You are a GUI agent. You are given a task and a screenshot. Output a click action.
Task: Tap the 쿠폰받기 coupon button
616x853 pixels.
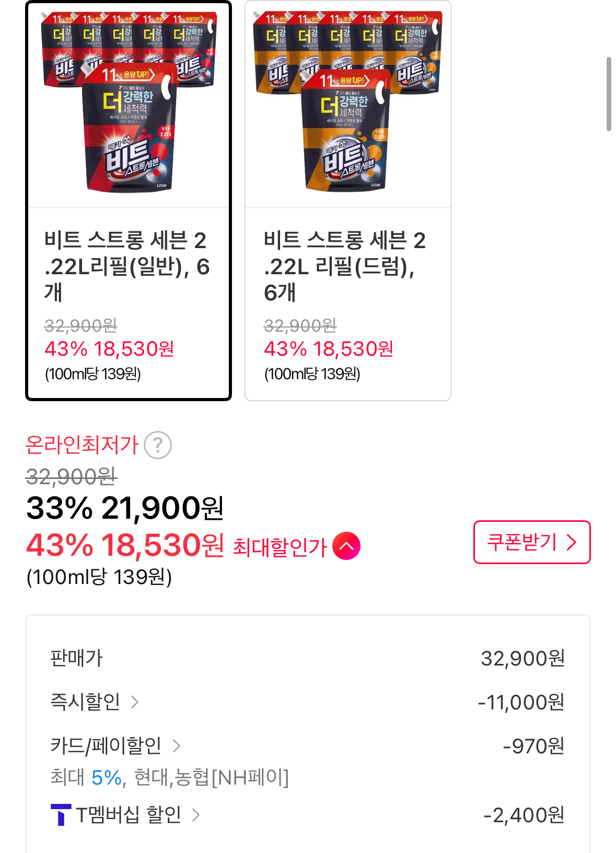pyautogui.click(x=531, y=542)
